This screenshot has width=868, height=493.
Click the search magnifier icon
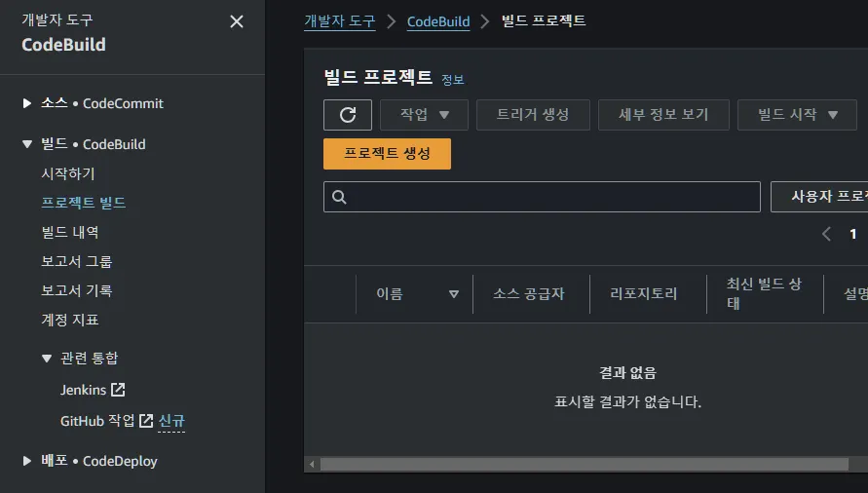point(340,197)
